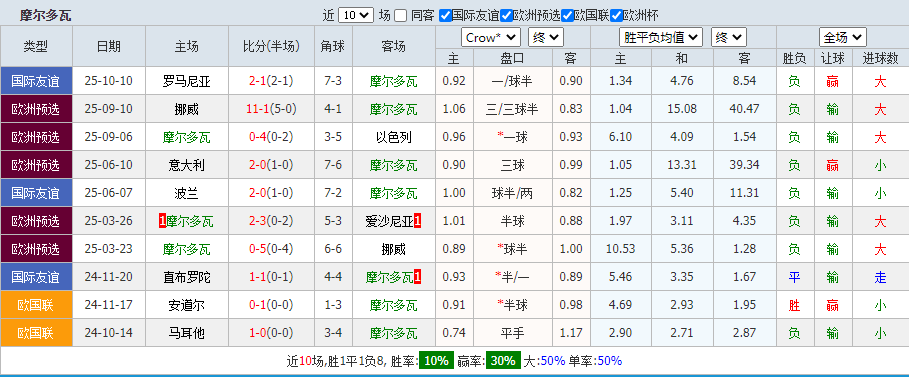Click the handicap 一/球半
Viewport: 909px width, 377px height.
click(512, 81)
